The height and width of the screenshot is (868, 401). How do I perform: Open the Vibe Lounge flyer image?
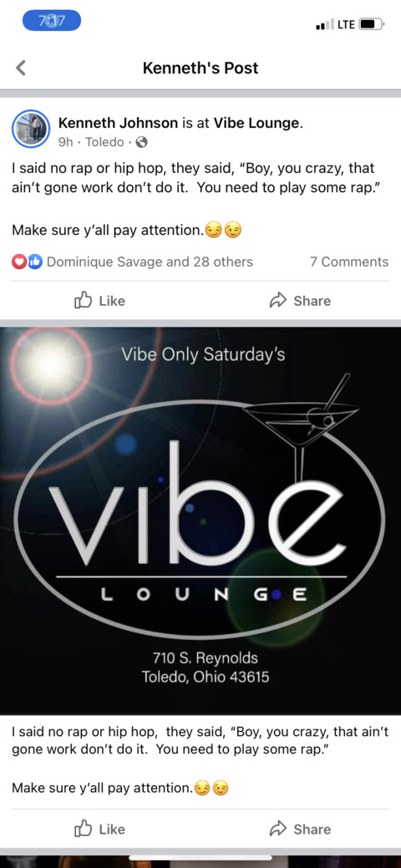tap(200, 520)
